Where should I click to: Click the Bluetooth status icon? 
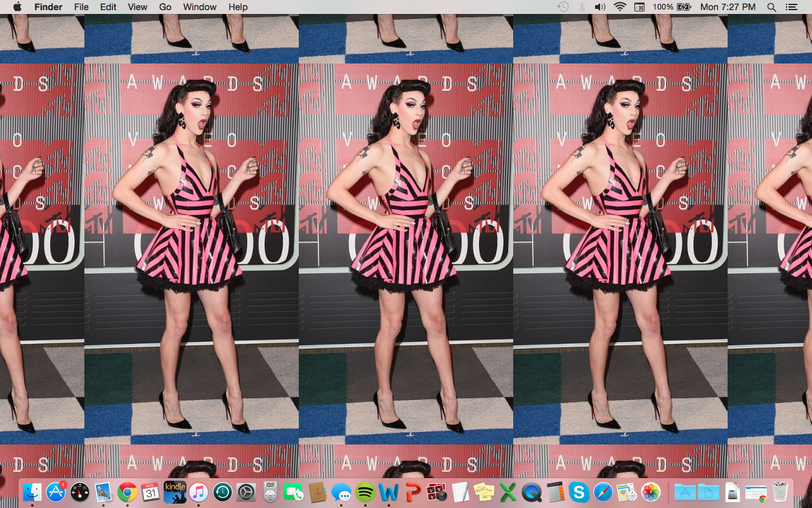(x=582, y=7)
